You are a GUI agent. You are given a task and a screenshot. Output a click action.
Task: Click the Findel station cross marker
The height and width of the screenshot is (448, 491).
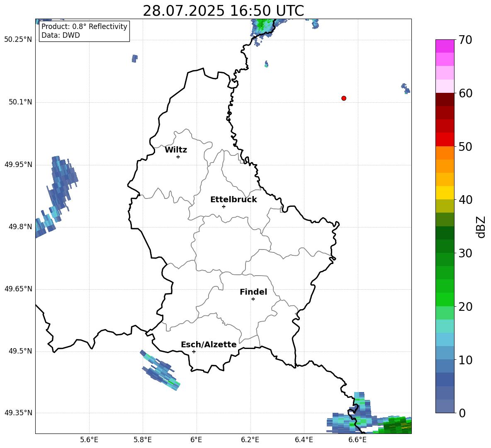point(253,299)
